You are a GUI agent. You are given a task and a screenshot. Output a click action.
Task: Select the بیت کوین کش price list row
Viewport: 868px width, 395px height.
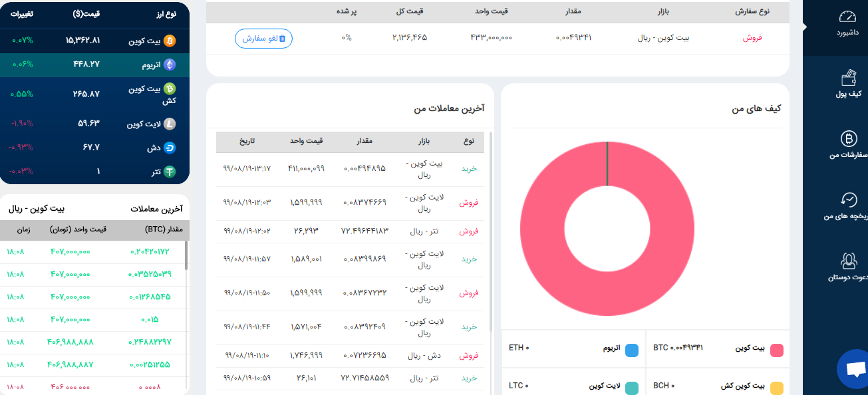(94, 94)
